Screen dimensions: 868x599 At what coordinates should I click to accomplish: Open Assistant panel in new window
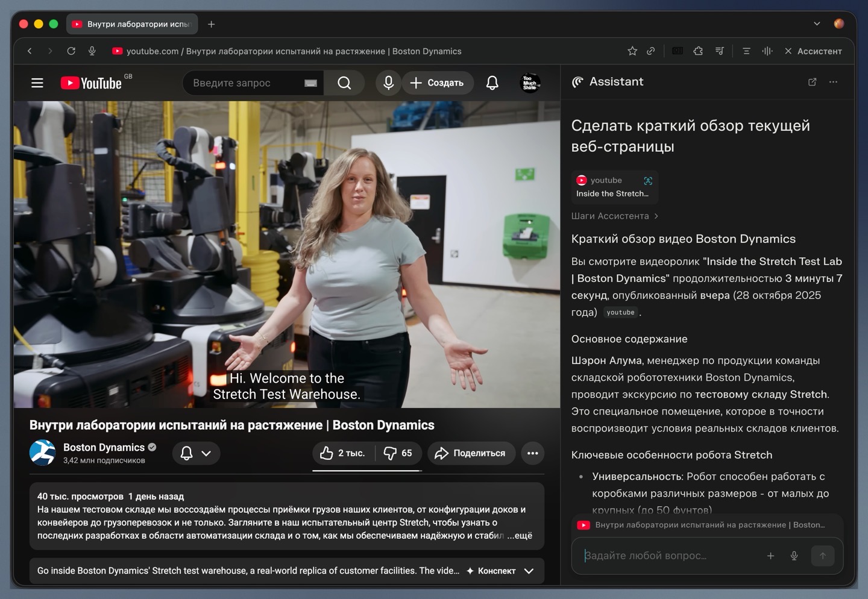coord(812,82)
